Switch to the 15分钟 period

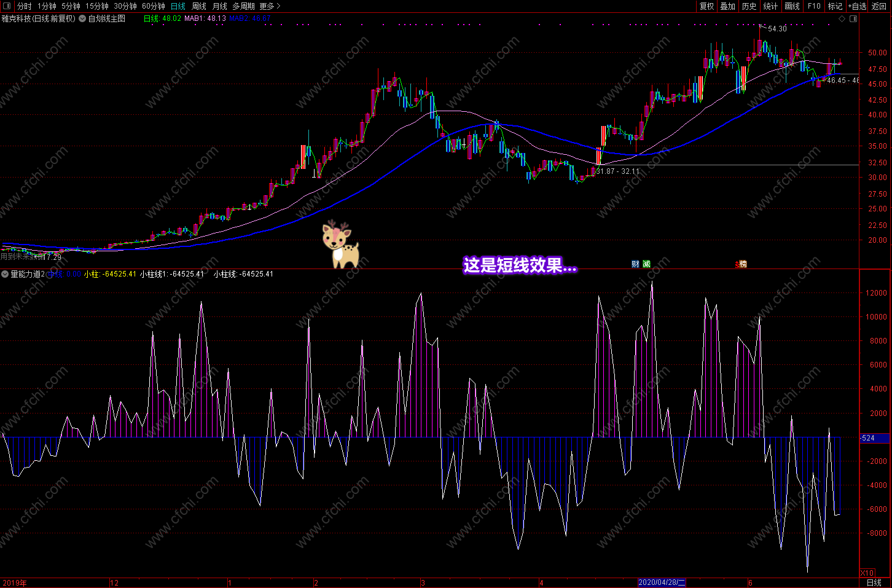97,6
